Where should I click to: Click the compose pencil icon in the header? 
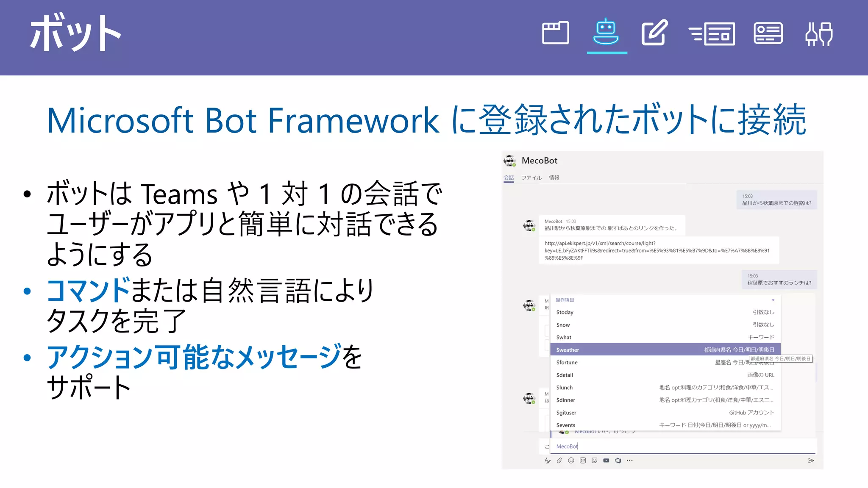(654, 33)
